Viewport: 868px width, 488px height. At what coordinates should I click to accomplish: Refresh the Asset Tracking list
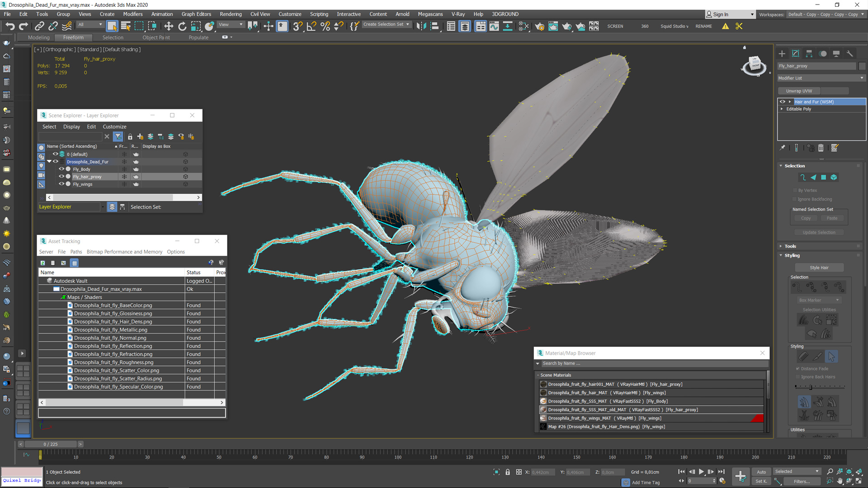point(43,263)
